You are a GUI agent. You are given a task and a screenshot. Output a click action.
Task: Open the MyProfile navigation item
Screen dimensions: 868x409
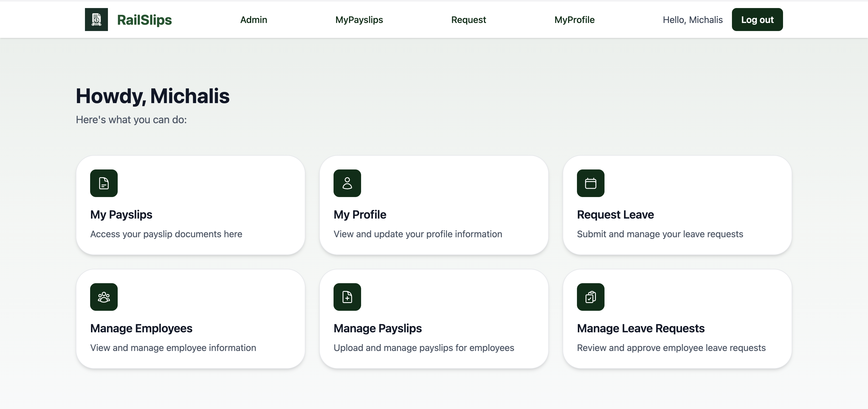pos(574,20)
